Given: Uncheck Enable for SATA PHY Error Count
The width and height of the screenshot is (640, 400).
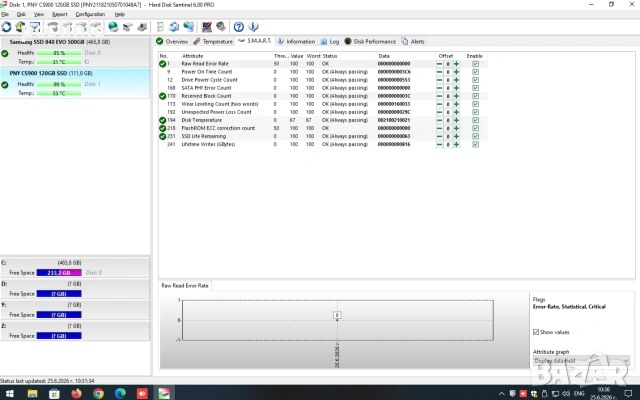Looking at the screenshot, I should [476, 88].
